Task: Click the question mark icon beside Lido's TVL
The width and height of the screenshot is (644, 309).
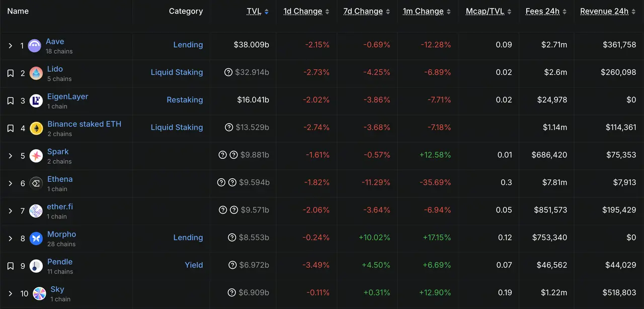Action: coord(229,72)
